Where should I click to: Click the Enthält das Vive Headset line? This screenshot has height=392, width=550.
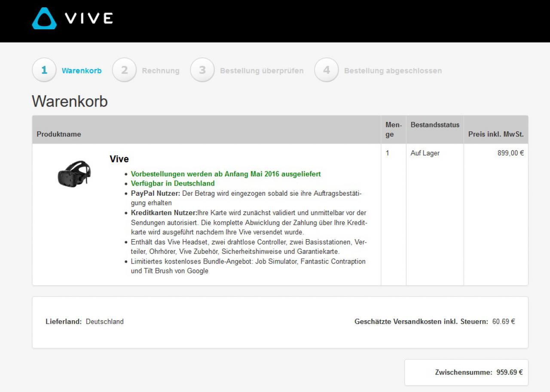(249, 247)
